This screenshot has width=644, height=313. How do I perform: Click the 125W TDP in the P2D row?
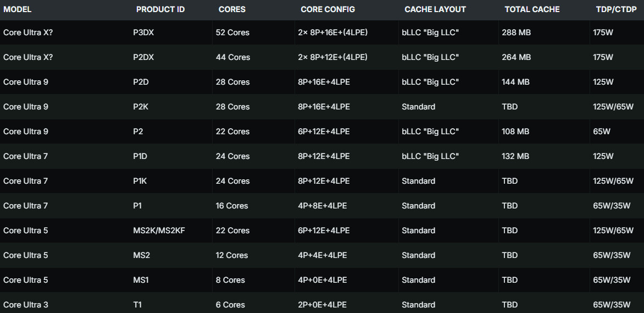click(x=603, y=82)
